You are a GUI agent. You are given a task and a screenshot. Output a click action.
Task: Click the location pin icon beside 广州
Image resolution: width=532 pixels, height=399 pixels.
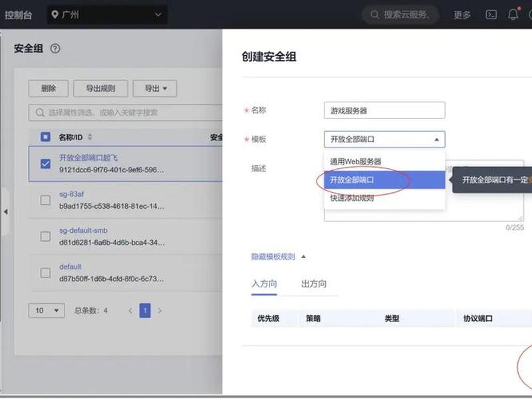point(55,15)
